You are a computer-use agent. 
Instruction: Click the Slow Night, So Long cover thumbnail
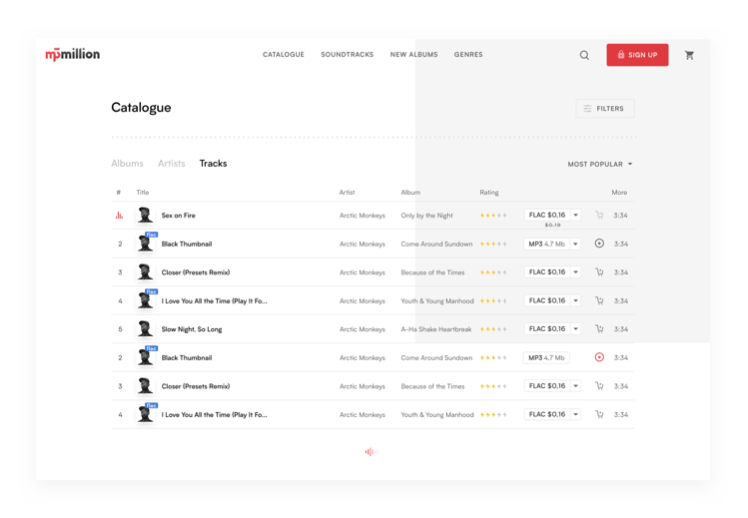145,329
